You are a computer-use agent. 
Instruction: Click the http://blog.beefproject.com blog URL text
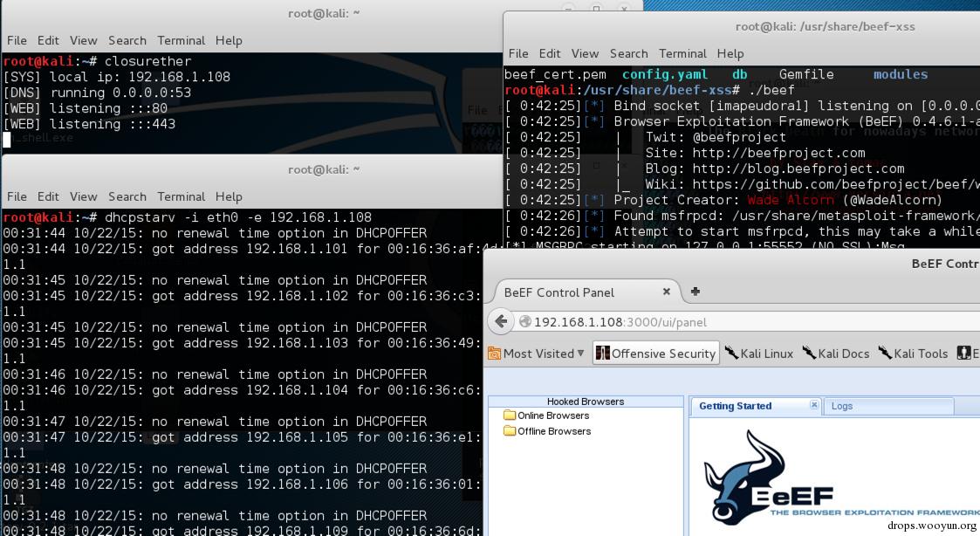tap(798, 168)
